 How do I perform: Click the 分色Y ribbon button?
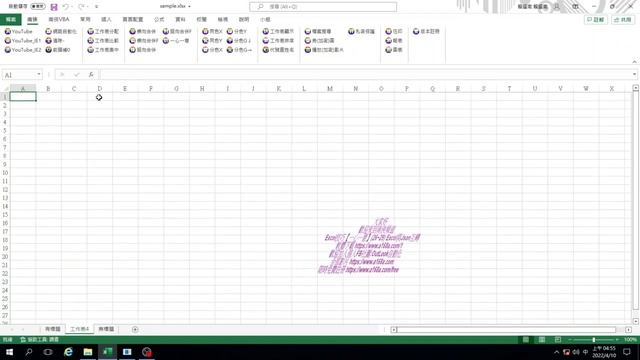237,31
